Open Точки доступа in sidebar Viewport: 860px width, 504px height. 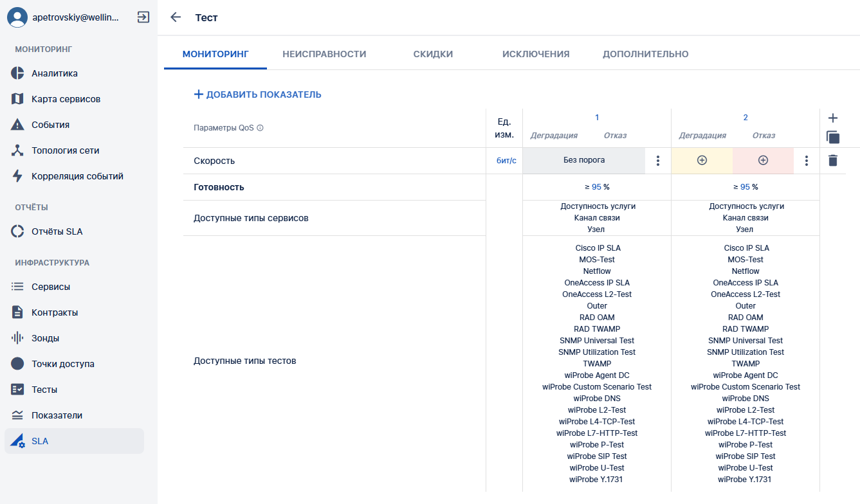(74, 364)
